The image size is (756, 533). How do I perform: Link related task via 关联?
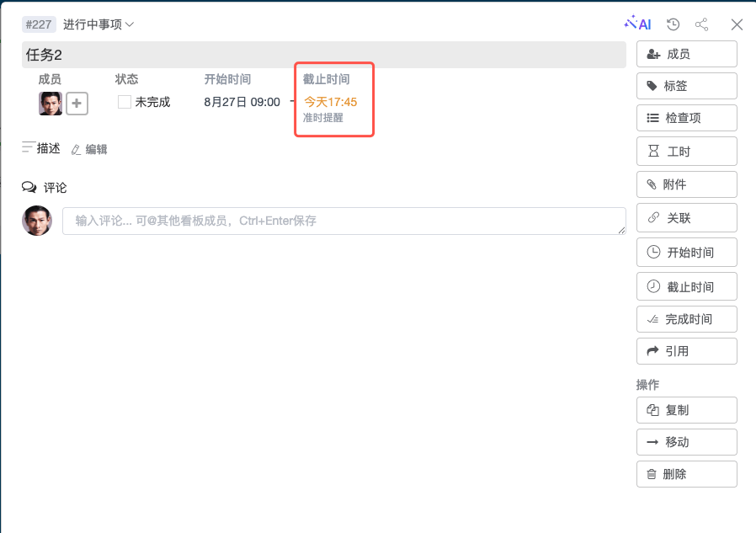686,218
